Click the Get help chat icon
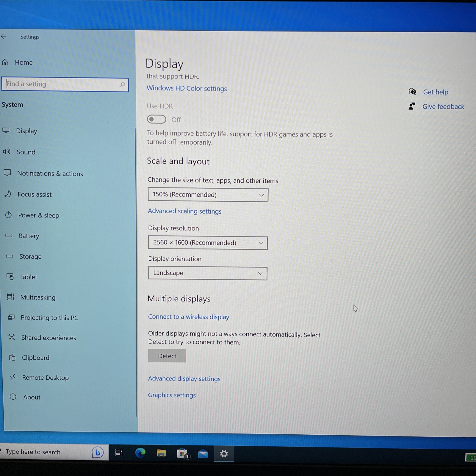 pos(412,92)
